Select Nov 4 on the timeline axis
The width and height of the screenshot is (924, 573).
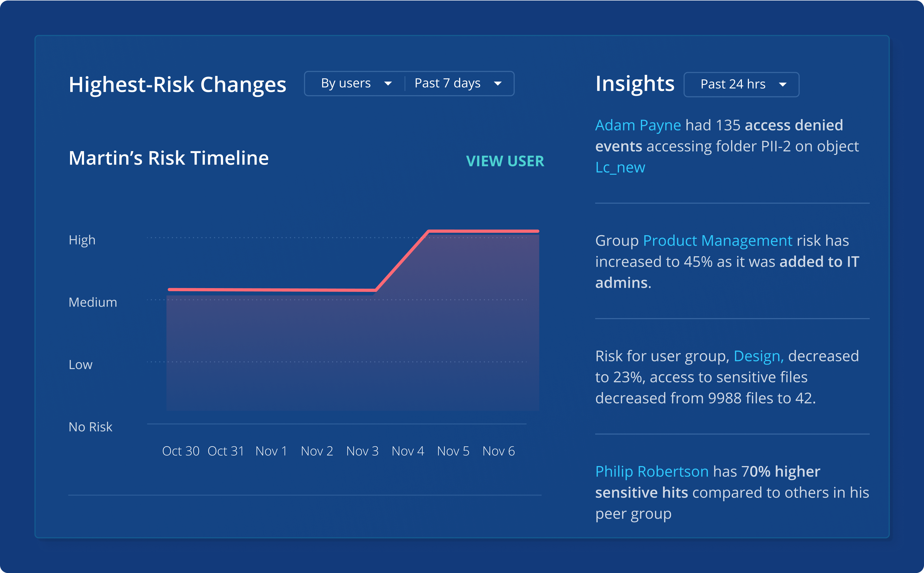(x=408, y=451)
